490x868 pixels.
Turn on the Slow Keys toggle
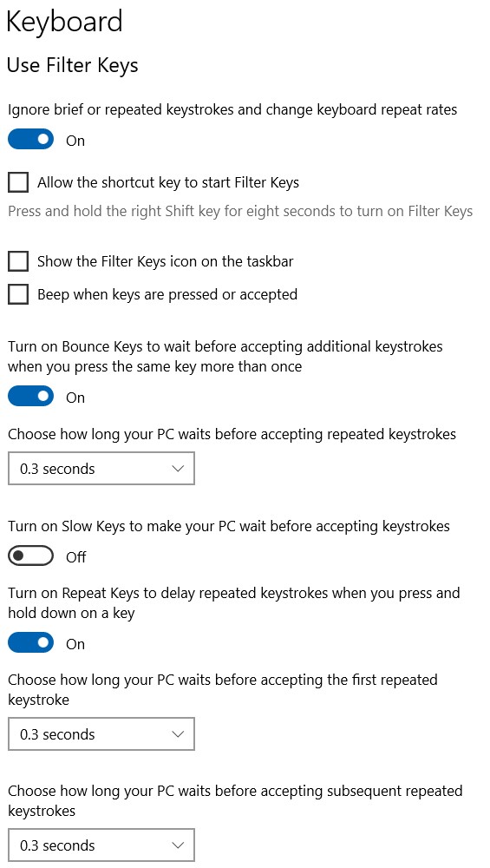31,556
